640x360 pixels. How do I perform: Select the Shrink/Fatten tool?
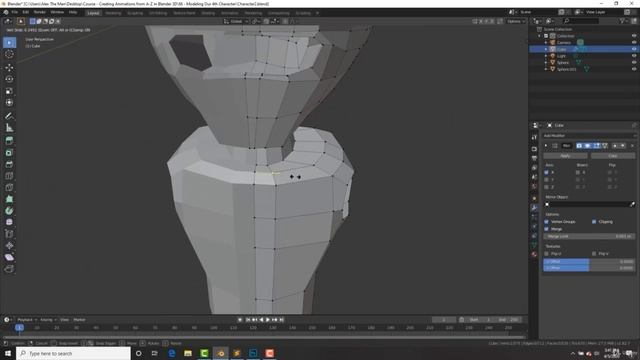point(9,246)
